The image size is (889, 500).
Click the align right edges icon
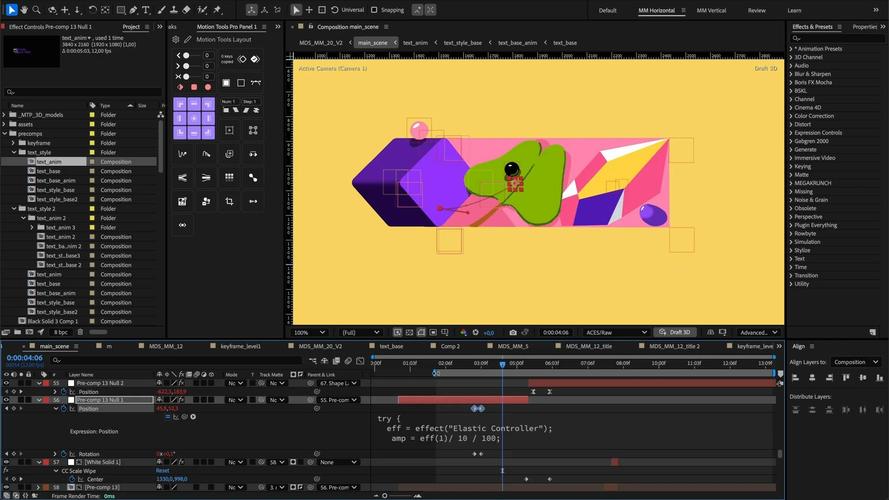829,378
